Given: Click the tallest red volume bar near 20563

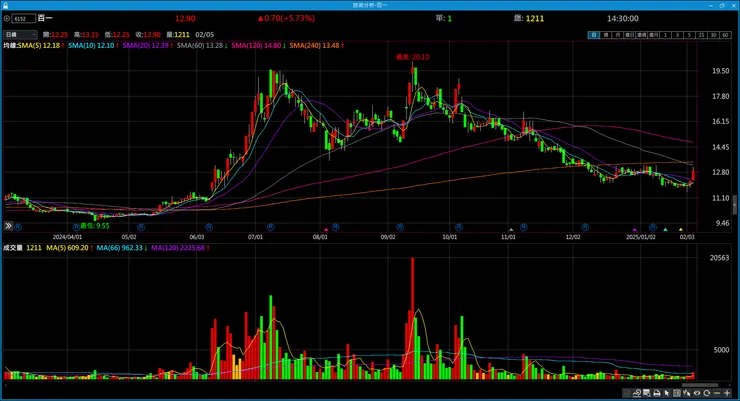Looking at the screenshot, I should click(412, 318).
